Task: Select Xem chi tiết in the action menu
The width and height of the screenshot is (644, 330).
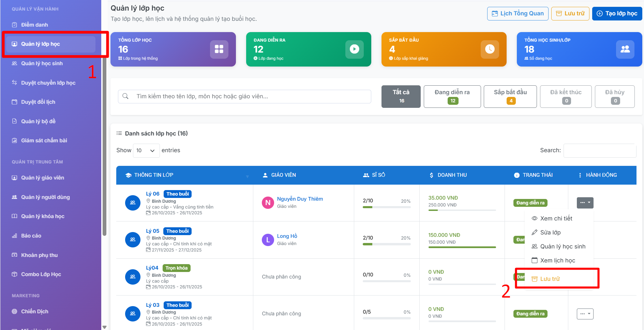Action: (556, 218)
